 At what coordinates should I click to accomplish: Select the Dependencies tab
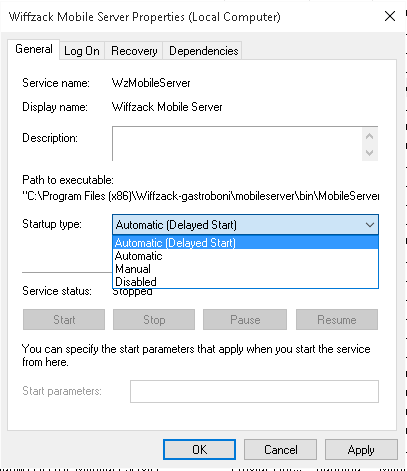(x=203, y=51)
